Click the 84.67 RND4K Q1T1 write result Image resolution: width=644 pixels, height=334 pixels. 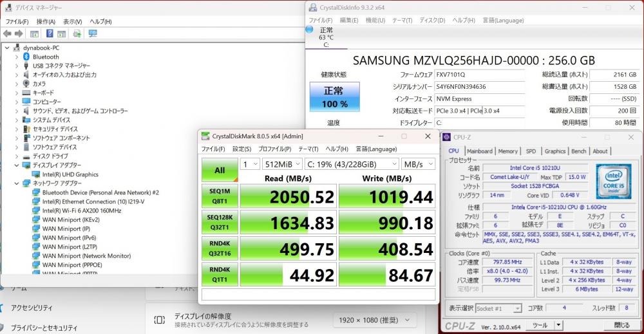tap(387, 275)
